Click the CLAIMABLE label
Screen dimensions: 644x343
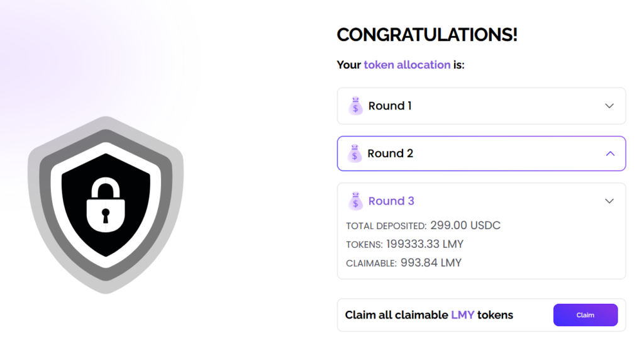(x=371, y=264)
